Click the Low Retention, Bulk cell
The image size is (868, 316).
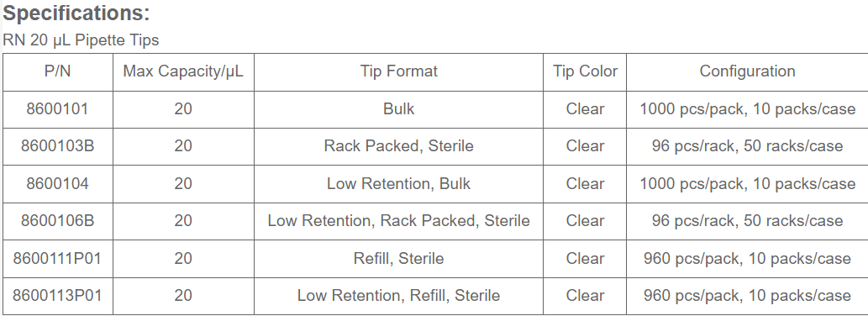(x=398, y=184)
